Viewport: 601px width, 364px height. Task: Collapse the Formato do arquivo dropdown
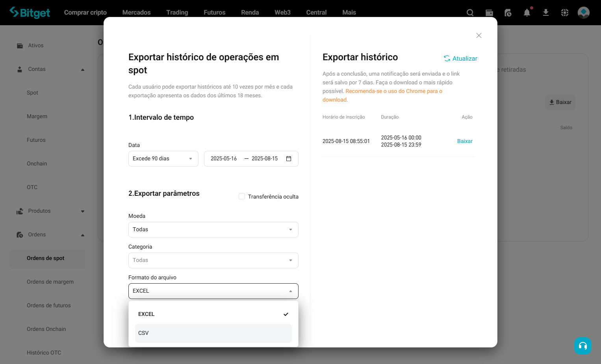[x=213, y=291]
